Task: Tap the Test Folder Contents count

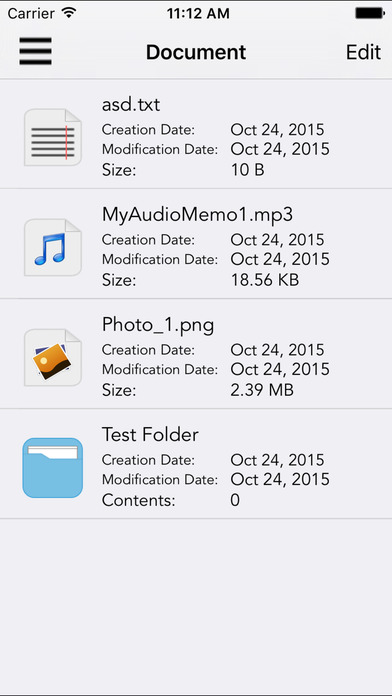Action: coord(235,500)
